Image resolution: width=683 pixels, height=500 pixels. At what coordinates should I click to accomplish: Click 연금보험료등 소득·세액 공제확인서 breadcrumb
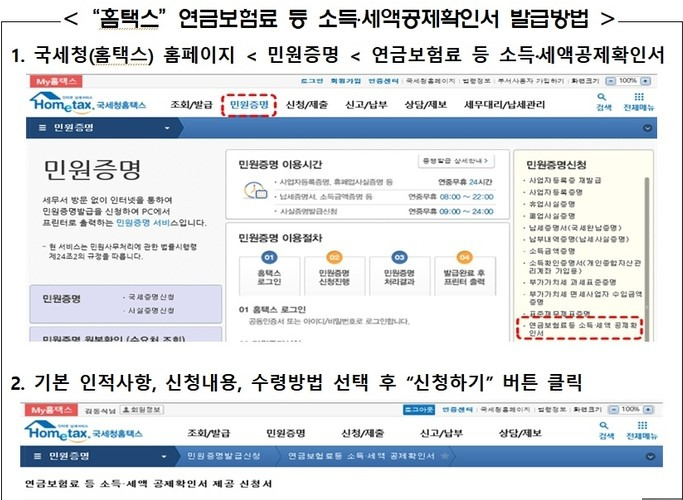point(361,456)
